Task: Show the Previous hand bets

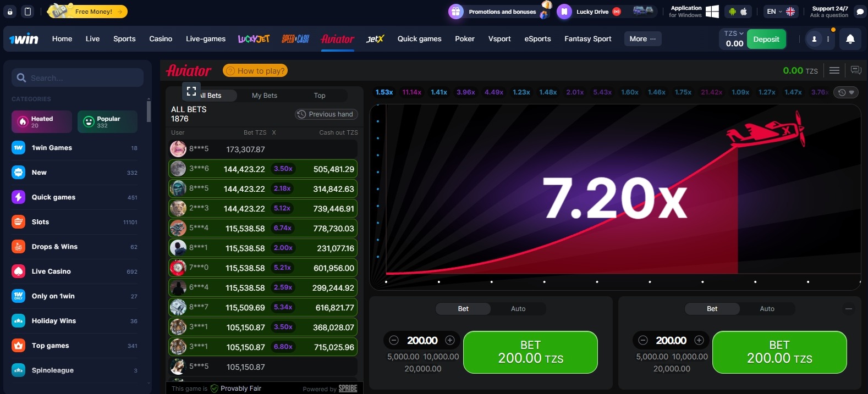Action: (x=326, y=114)
